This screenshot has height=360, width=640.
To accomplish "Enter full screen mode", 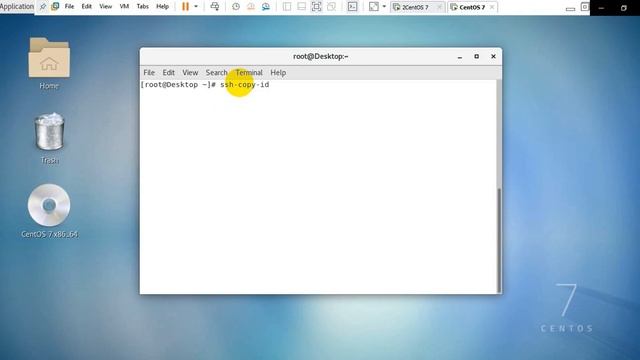I will click(x=316, y=7).
